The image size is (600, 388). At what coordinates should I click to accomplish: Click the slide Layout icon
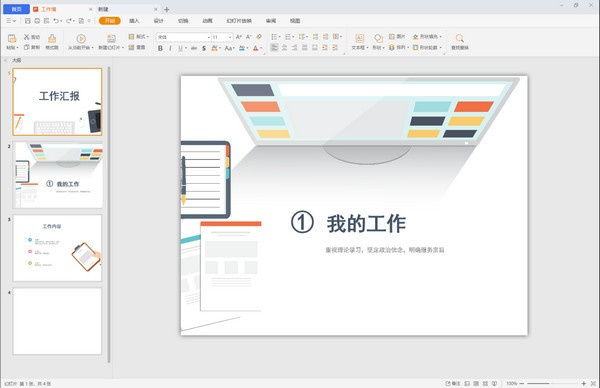click(x=131, y=36)
